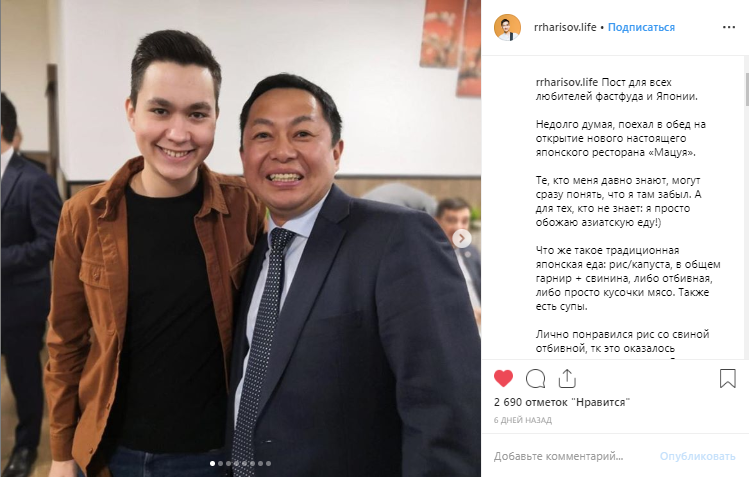The width and height of the screenshot is (749, 477).
Task: Select the first carousel indicator dot
Action: (x=213, y=464)
